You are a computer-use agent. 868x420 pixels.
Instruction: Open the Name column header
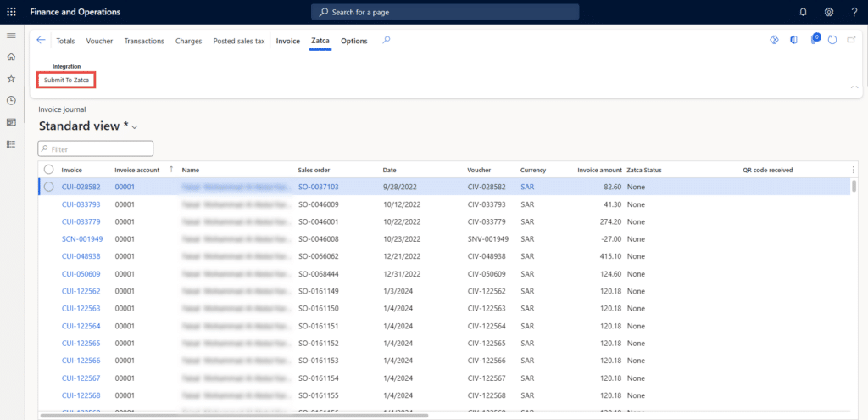pos(191,170)
